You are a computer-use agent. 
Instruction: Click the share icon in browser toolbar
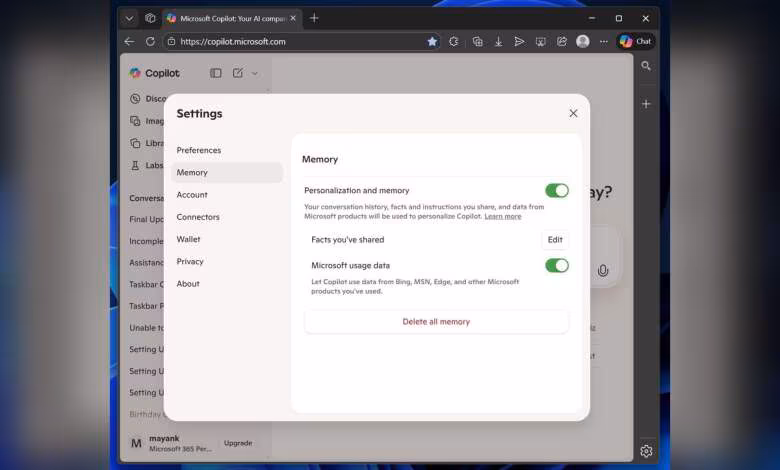(x=562, y=42)
